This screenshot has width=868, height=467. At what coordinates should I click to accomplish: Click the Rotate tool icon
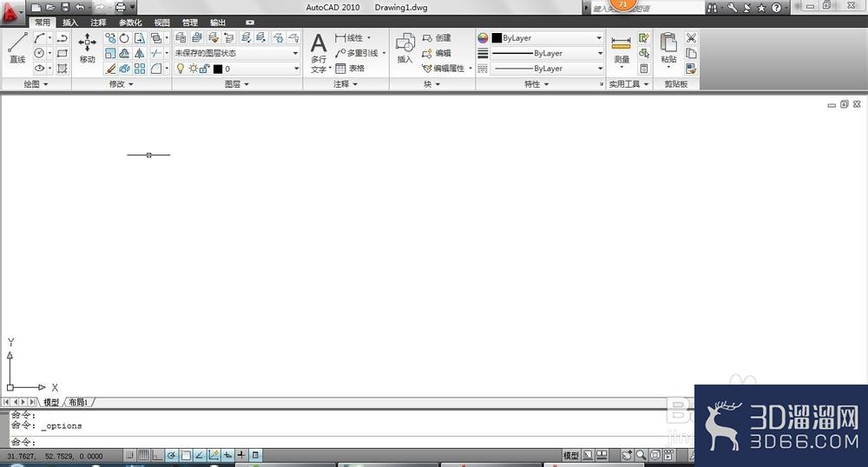[x=124, y=37]
